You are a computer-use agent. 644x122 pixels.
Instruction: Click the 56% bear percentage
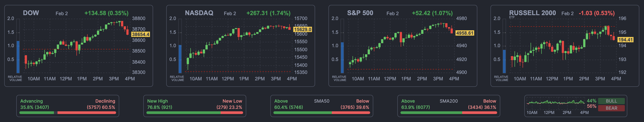[591, 106]
